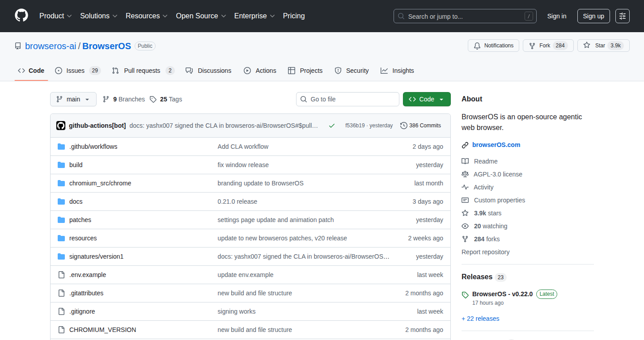
Task: Jump to the Readme link
Action: click(x=486, y=161)
